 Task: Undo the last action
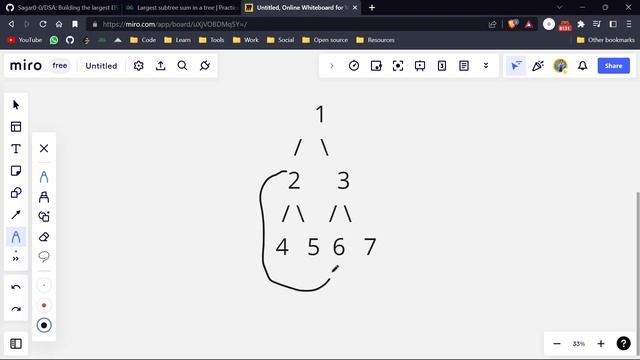[16, 287]
